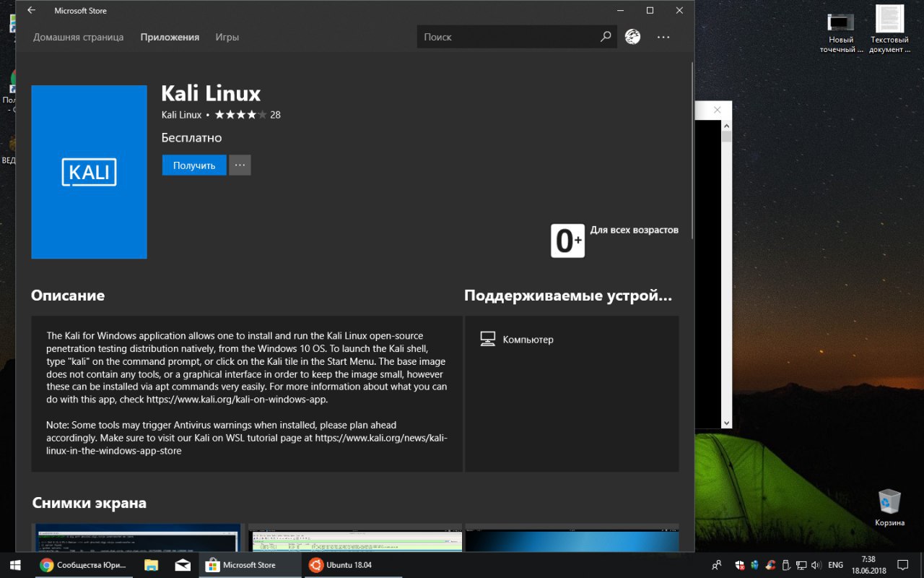924x578 pixels.
Task: Click the safely remove hardware tray icon
Action: [x=785, y=565]
